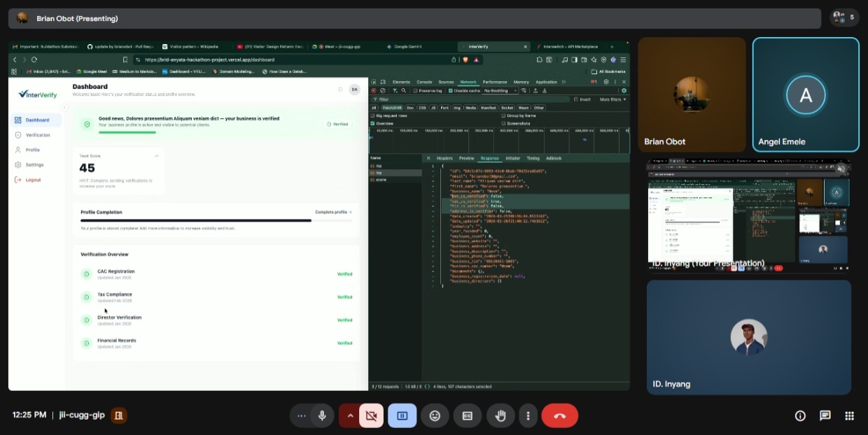Mute the microphone in Meet toolbar

322,415
